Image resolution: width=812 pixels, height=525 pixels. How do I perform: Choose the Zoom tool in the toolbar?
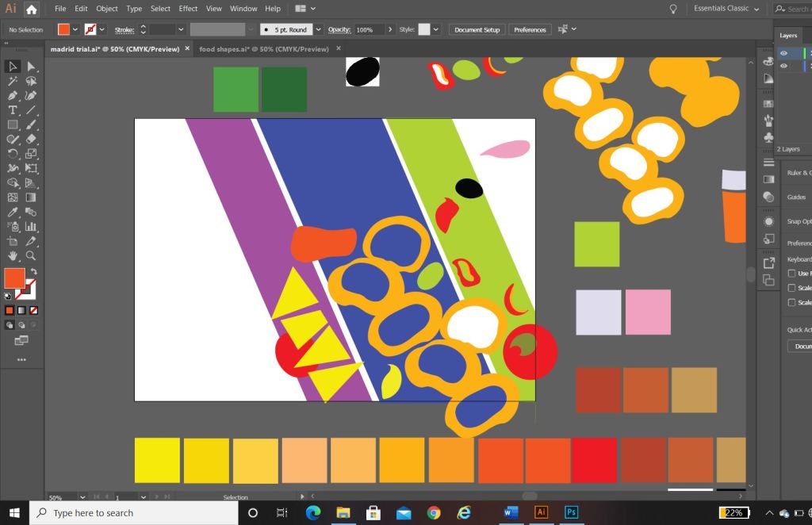pos(31,255)
